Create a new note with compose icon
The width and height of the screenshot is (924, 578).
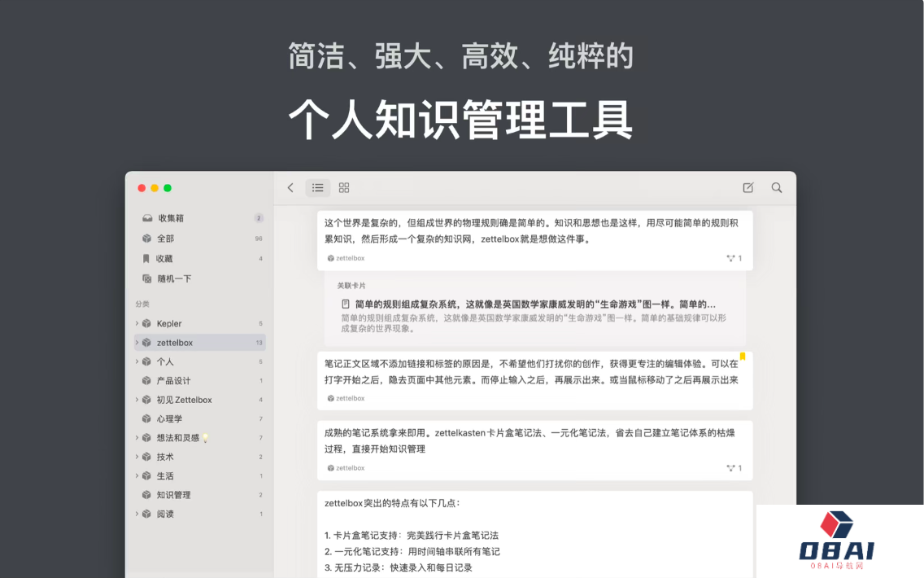click(748, 188)
